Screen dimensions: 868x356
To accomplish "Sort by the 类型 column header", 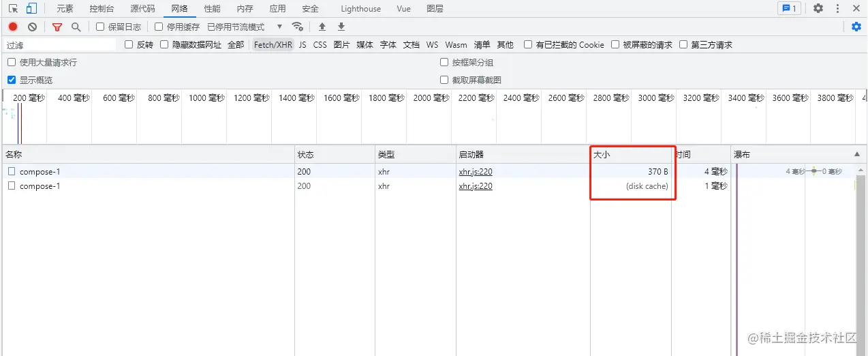I will click(x=415, y=155).
